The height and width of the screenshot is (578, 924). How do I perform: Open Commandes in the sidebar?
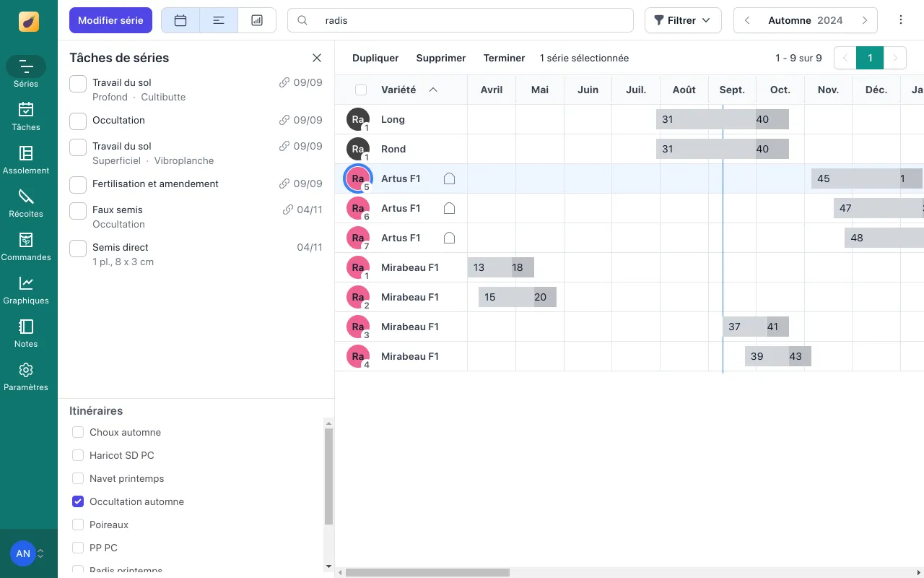pyautogui.click(x=26, y=246)
